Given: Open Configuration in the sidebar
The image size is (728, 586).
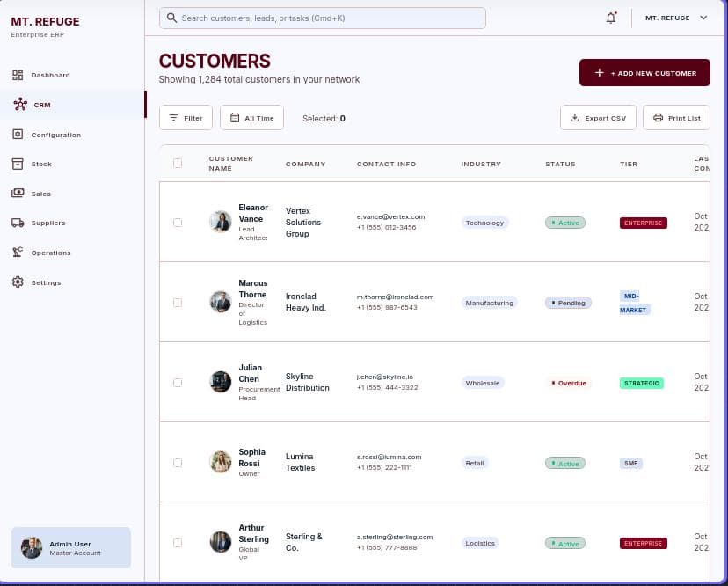Looking at the screenshot, I should (72, 135).
